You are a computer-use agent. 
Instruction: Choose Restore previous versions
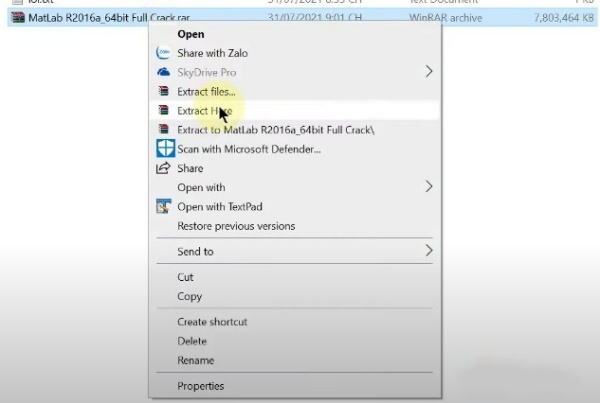pyautogui.click(x=236, y=226)
